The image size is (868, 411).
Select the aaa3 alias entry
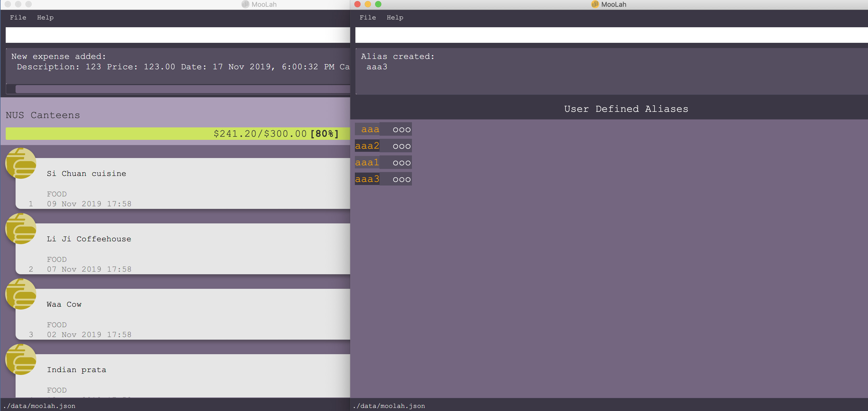click(x=367, y=179)
